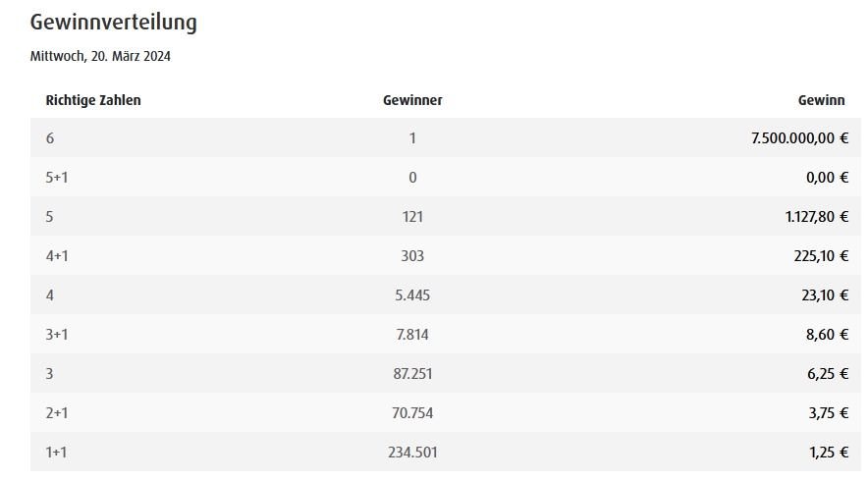The image size is (868, 481).
Task: Select the date Mittwoch, 20. März 2024
Action: click(x=100, y=57)
